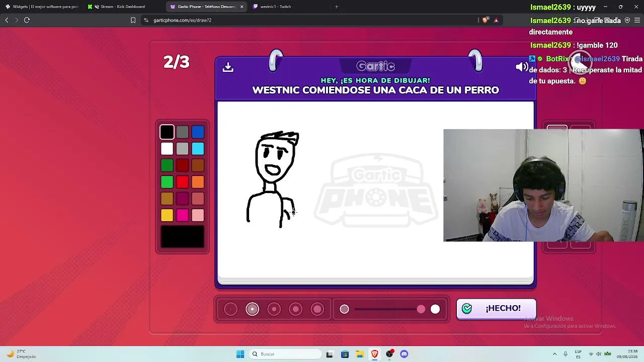Open Discord from the taskbar

pyautogui.click(x=404, y=354)
